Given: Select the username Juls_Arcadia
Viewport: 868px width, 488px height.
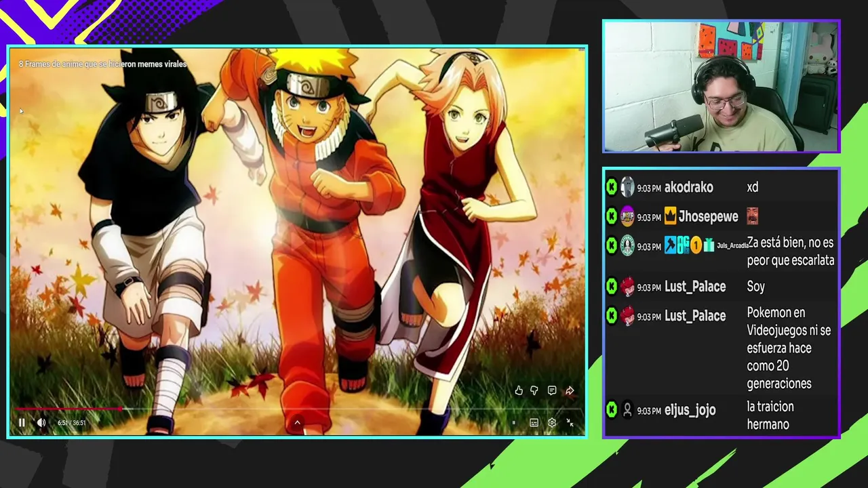Looking at the screenshot, I should coord(732,245).
